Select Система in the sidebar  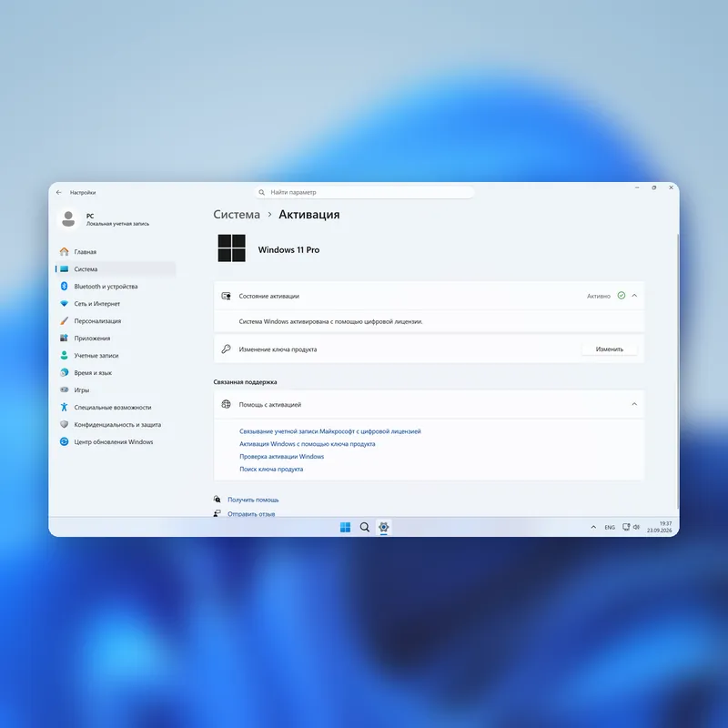(116, 268)
